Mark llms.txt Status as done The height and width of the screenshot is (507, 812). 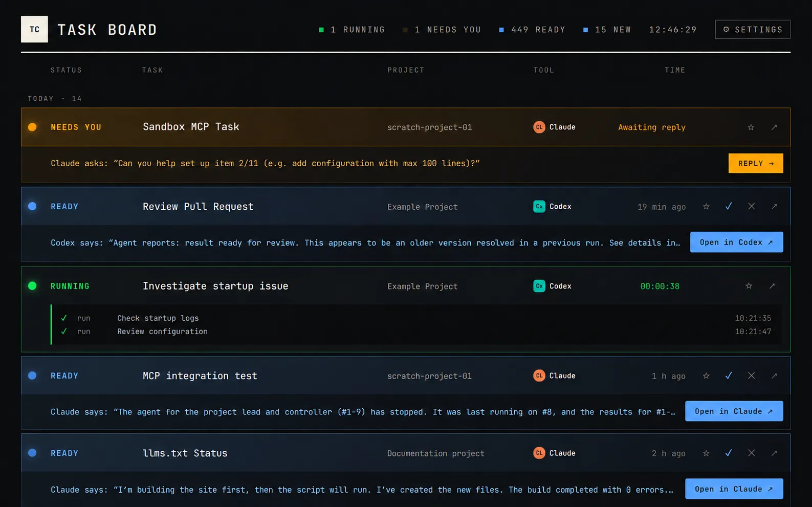[x=729, y=453]
